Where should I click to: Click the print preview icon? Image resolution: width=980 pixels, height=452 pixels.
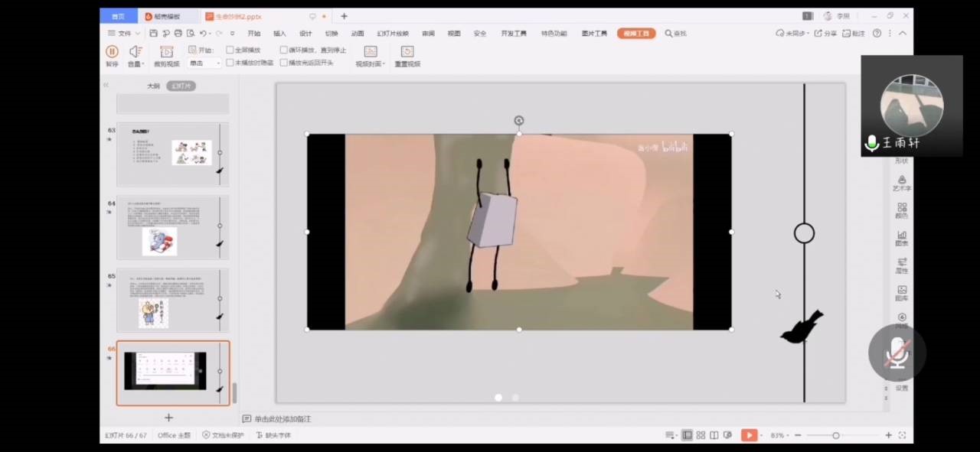191,34
